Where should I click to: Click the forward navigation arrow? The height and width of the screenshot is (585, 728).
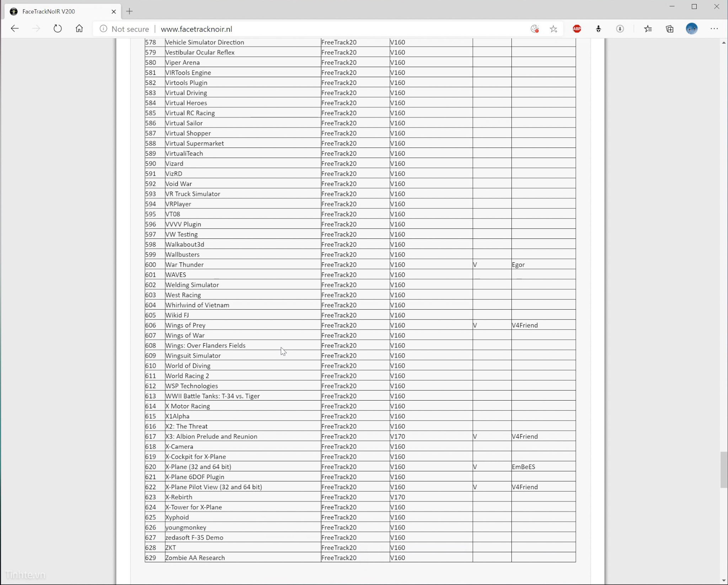pyautogui.click(x=36, y=29)
